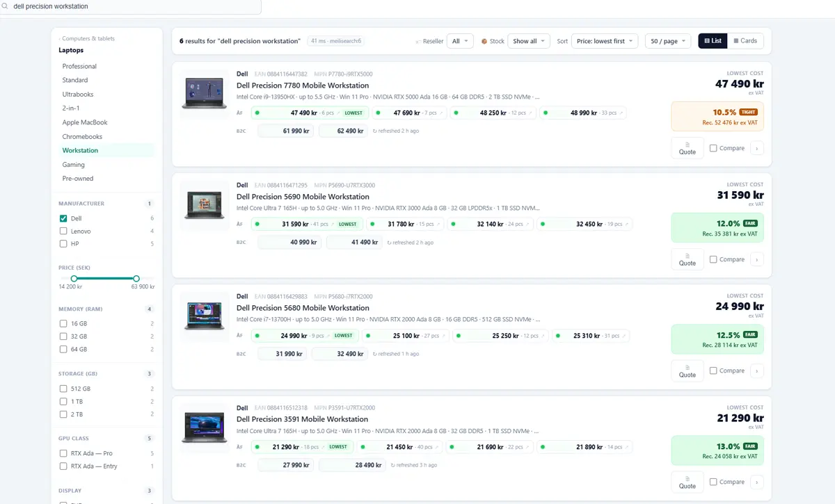This screenshot has height=504, width=835.
Task: Open external link arrow on 21 450 kr offer
Action: (436, 447)
